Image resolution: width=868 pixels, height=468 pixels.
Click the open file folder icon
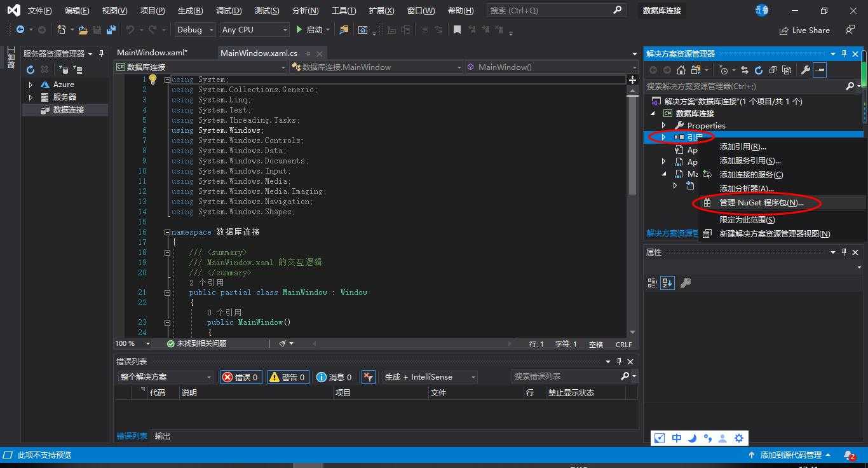click(x=83, y=30)
